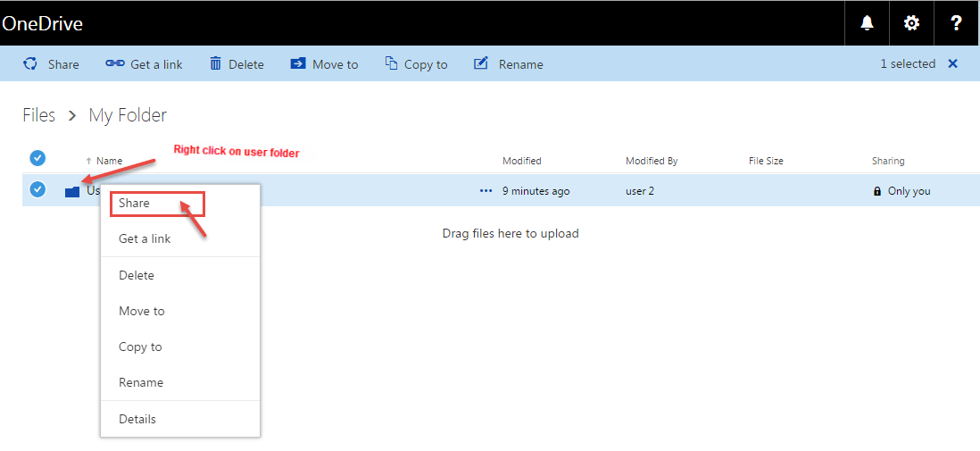This screenshot has width=980, height=451.
Task: Click the 'Only you' sharing status
Action: [x=909, y=191]
